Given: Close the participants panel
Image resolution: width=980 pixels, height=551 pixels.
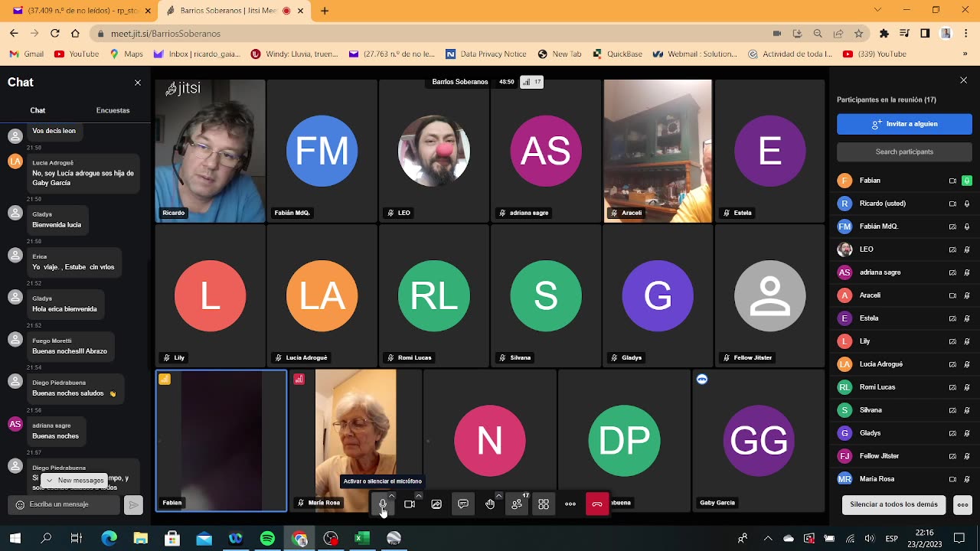Looking at the screenshot, I should pyautogui.click(x=963, y=80).
